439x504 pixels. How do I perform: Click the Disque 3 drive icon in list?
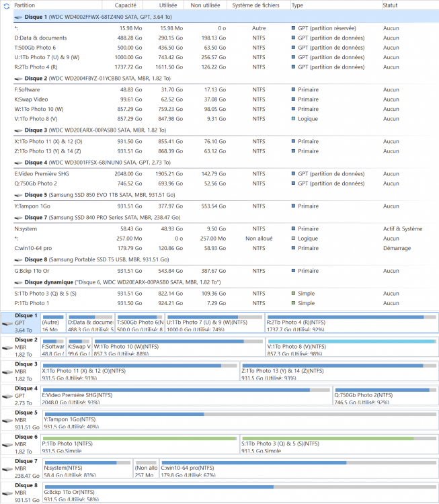[18, 130]
